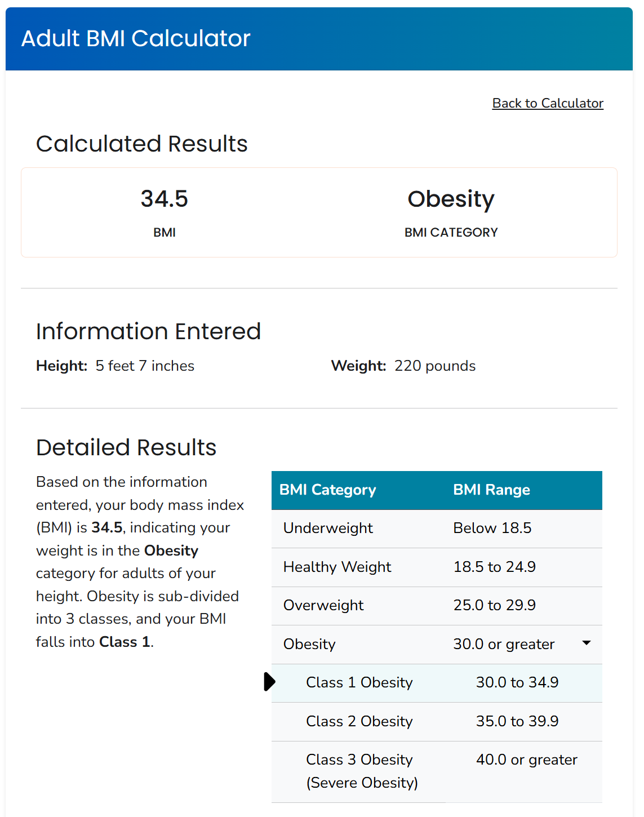Click the Back to Calculator link
The height and width of the screenshot is (817, 644).
tap(548, 103)
